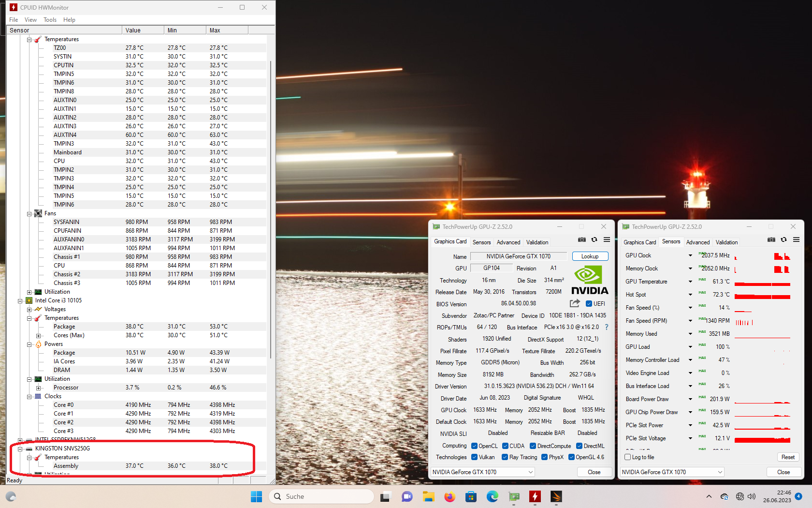Open HWMonitor from the taskbar
The image size is (812, 508).
(x=535, y=496)
